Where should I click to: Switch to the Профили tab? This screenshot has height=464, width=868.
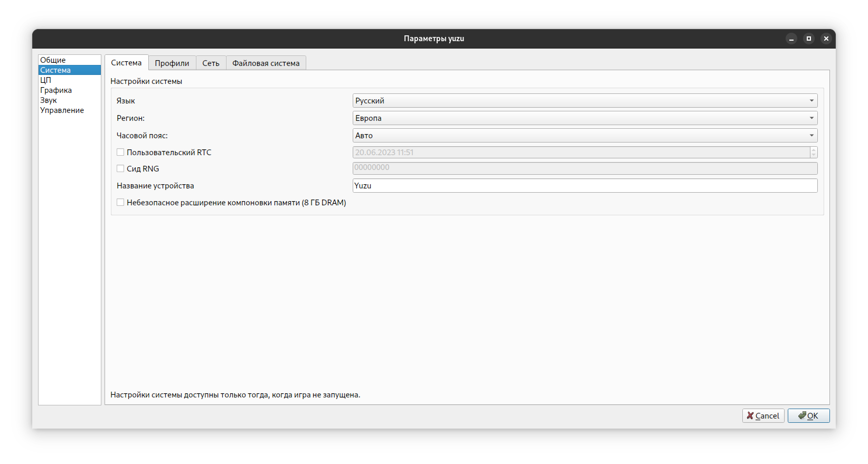(172, 63)
